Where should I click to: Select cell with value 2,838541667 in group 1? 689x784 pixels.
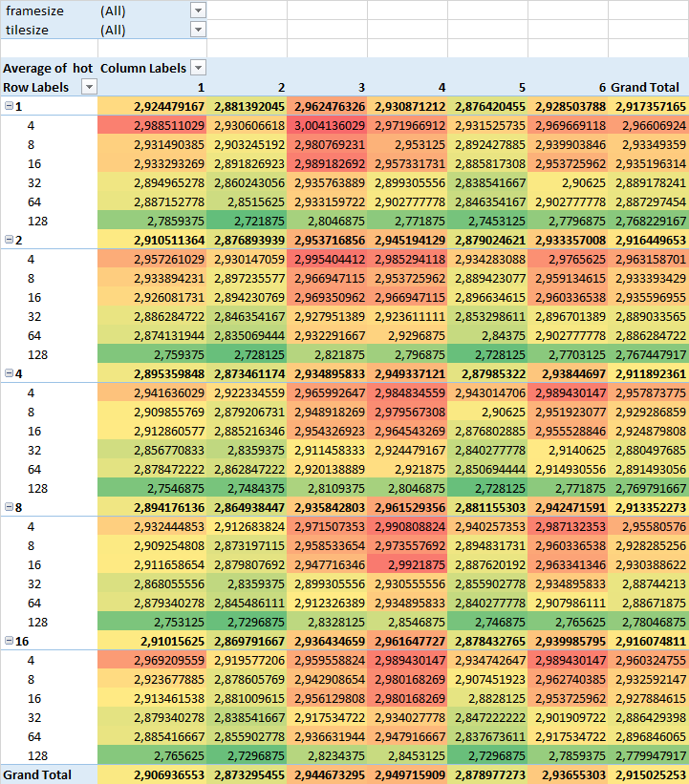(488, 183)
